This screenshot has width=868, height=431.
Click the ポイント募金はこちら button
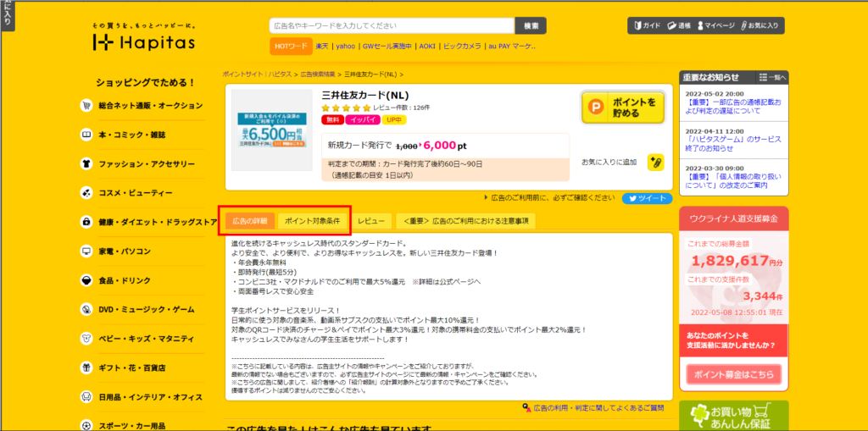pos(733,374)
